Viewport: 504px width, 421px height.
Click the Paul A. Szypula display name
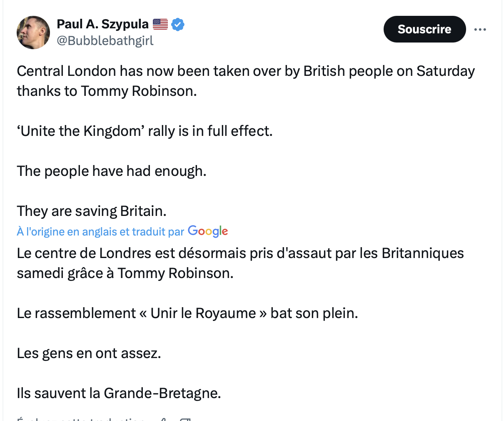point(102,24)
